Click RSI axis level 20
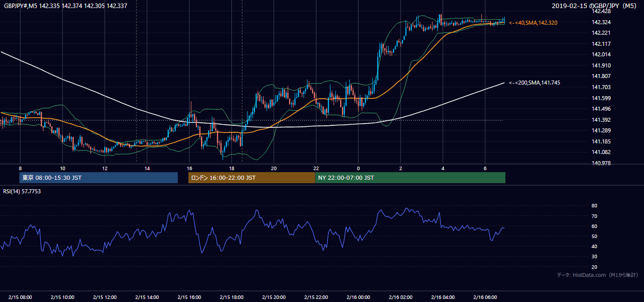This screenshot has height=302, width=644. coord(594,267)
